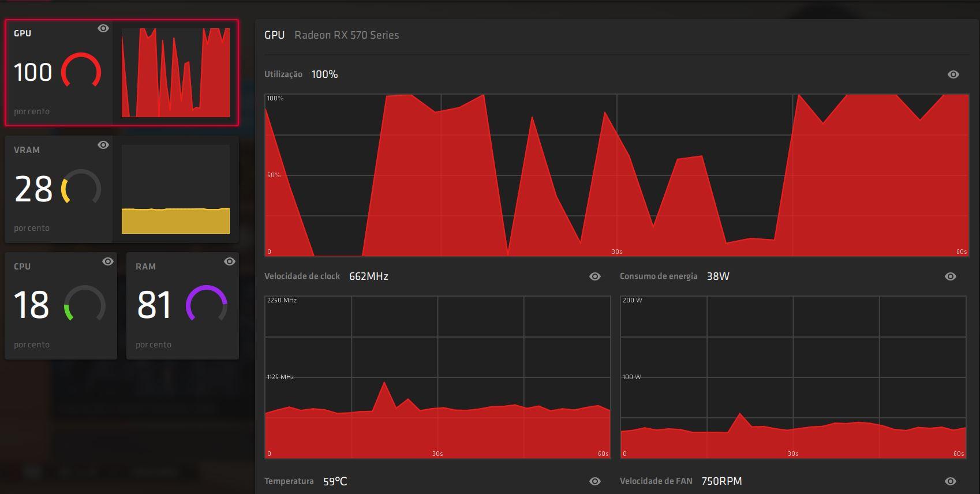Screen dimensions: 980x494
Task: Click the yellow VRAM circular gauge
Action: 81,188
